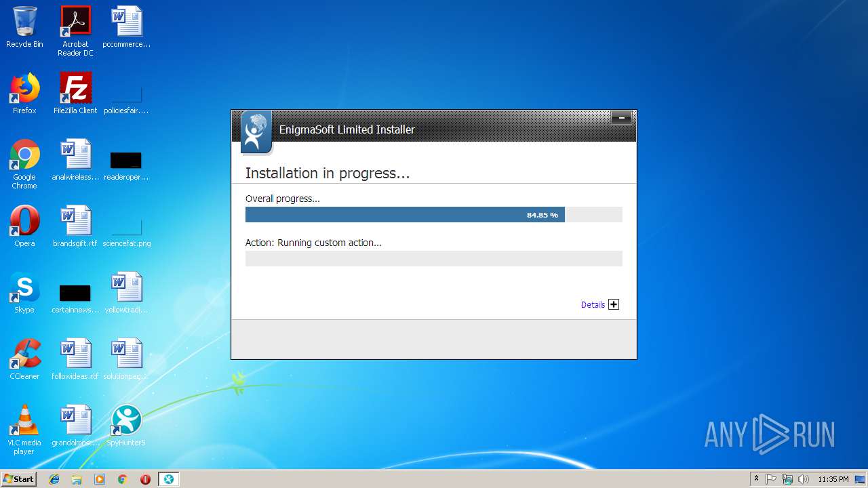Open brandsgift.rtf document icon
868x488 pixels.
[x=75, y=226]
